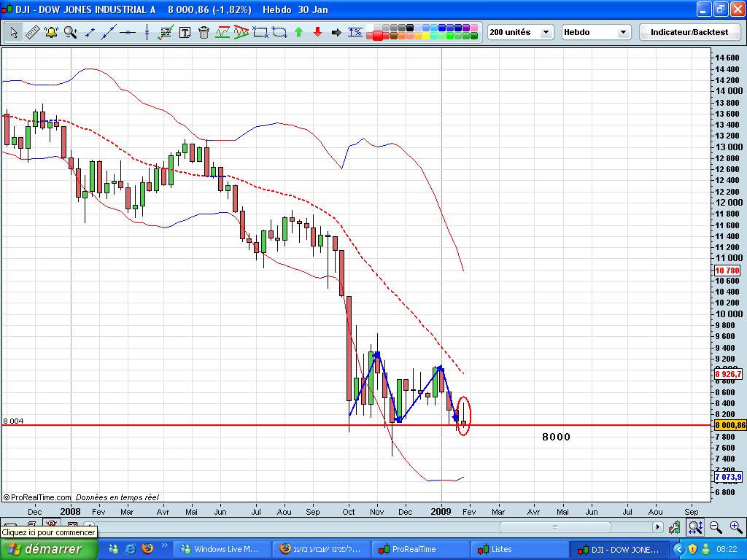This screenshot has height=560, width=747.
Task: Click the 7 073,9 blue price label
Action: pos(729,477)
